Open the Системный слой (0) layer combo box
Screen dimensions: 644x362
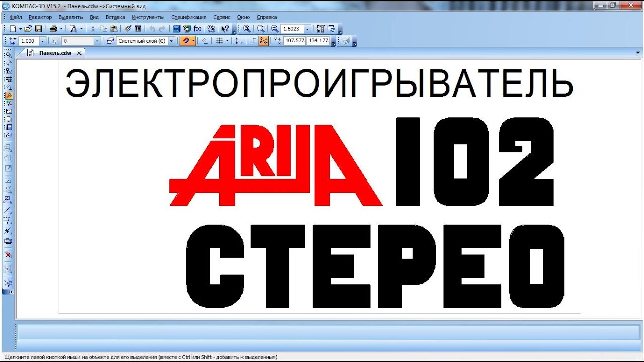[145, 41]
